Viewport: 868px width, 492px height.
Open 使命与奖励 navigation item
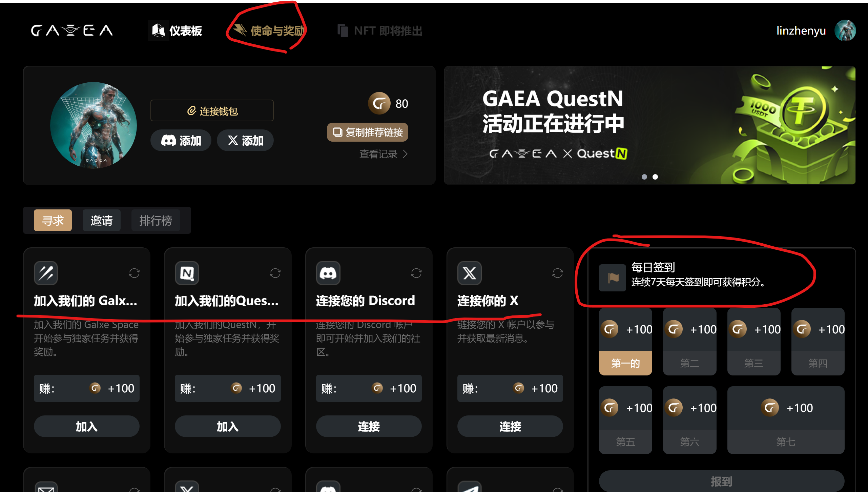(269, 30)
